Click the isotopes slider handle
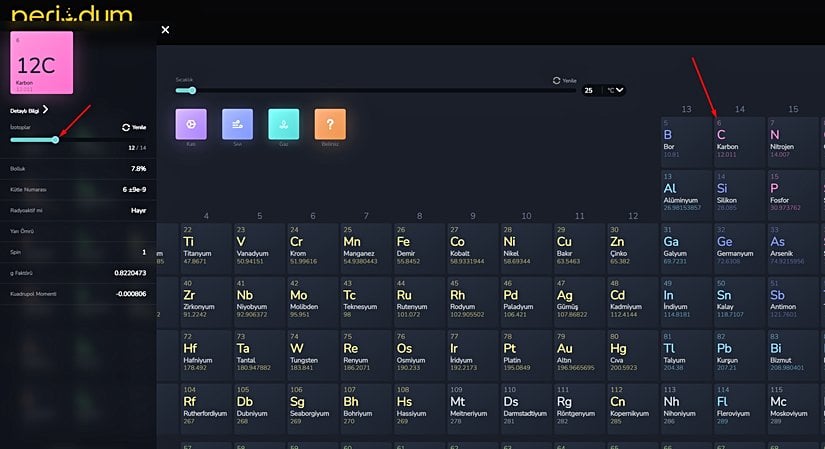The width and height of the screenshot is (825, 449). pos(55,140)
